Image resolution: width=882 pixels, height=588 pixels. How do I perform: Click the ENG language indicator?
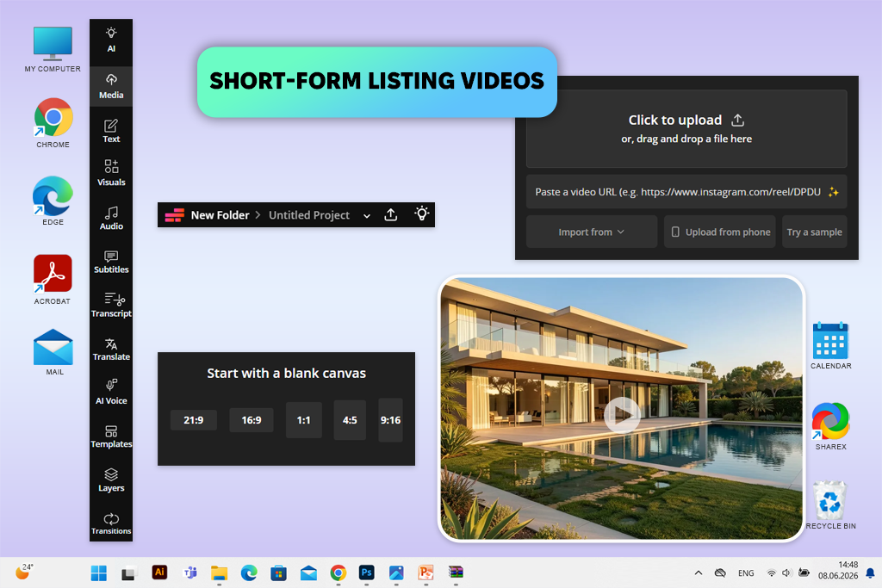[x=746, y=573]
